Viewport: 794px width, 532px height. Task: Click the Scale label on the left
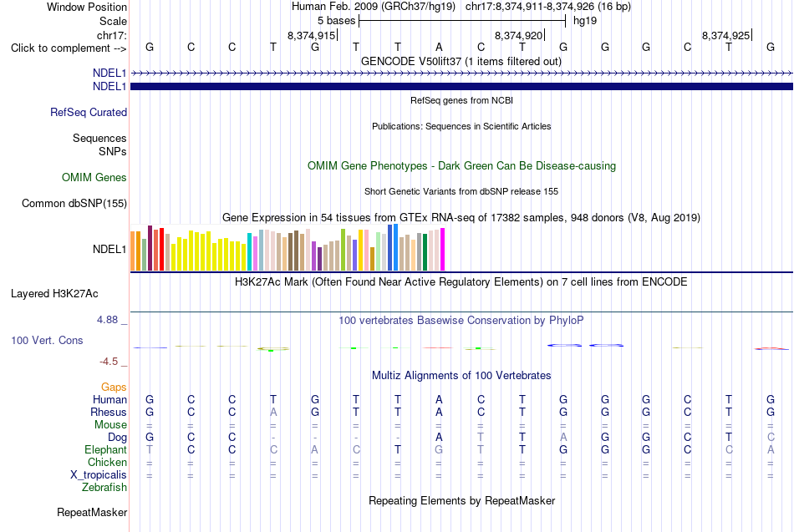pyautogui.click(x=113, y=21)
